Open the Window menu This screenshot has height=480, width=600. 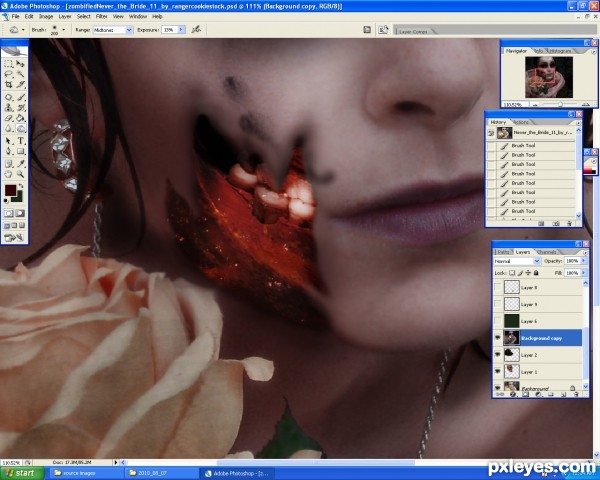[x=138, y=16]
